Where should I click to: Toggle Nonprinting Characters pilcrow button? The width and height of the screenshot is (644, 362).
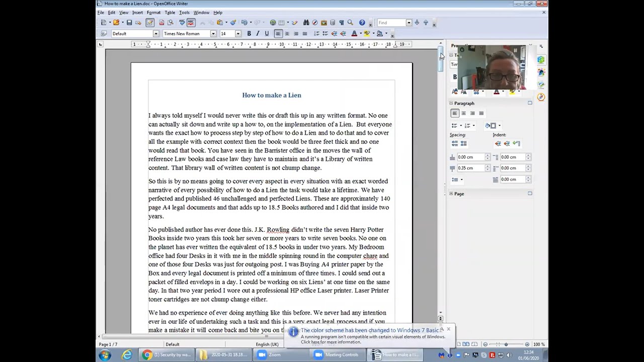tap(342, 23)
